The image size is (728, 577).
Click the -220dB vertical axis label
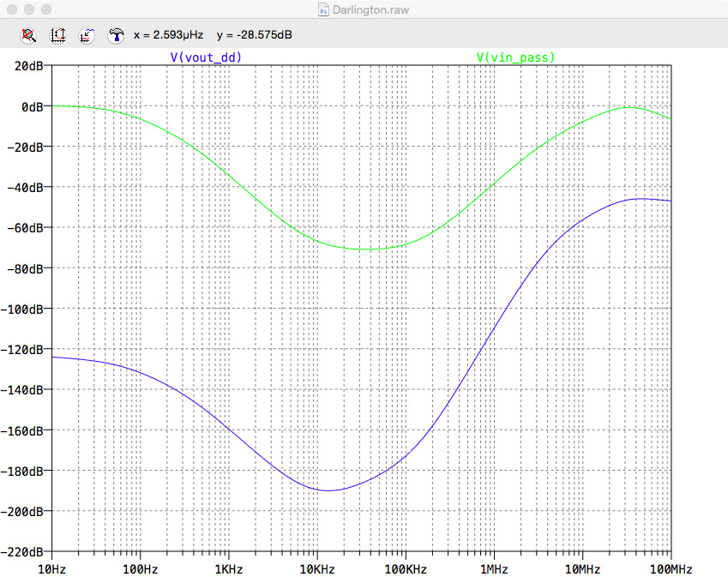pos(21,552)
